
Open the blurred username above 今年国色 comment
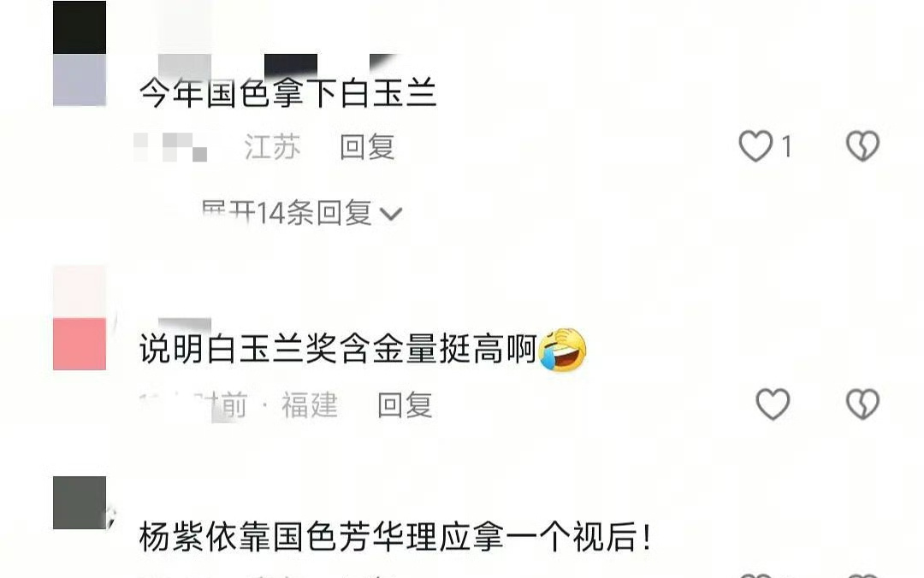277,63
